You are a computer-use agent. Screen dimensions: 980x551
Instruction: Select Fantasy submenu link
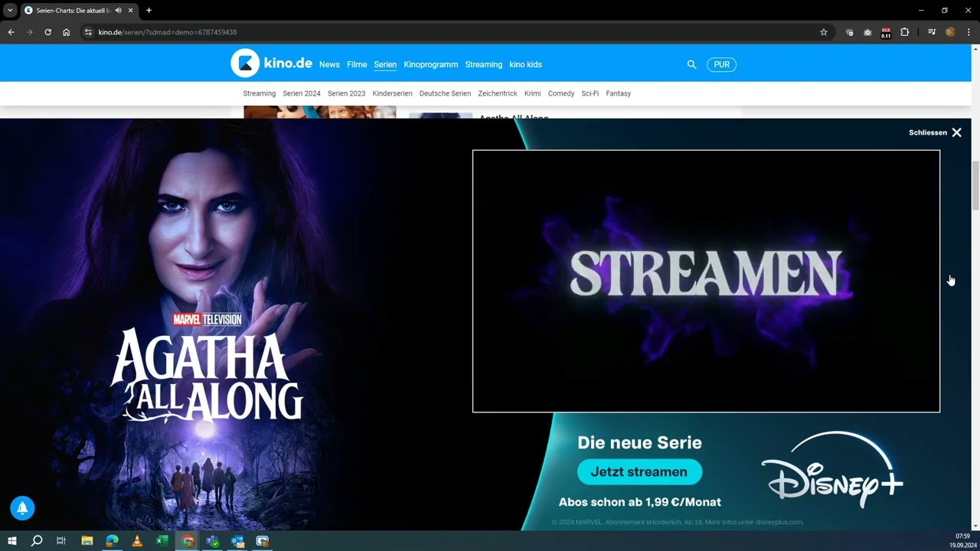pos(619,93)
